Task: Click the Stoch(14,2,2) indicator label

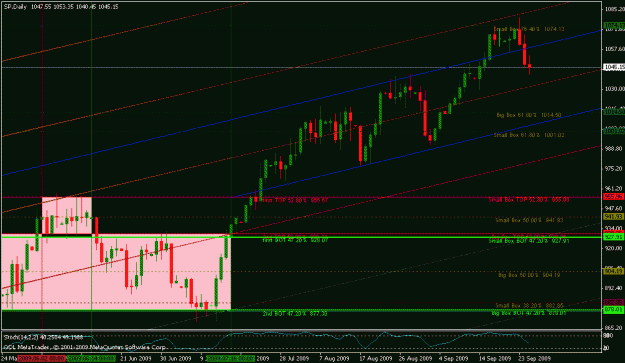Action: click(43, 337)
